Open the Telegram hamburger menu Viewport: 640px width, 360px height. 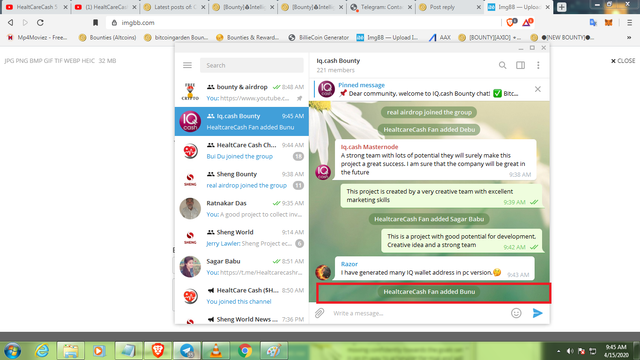[x=187, y=65]
